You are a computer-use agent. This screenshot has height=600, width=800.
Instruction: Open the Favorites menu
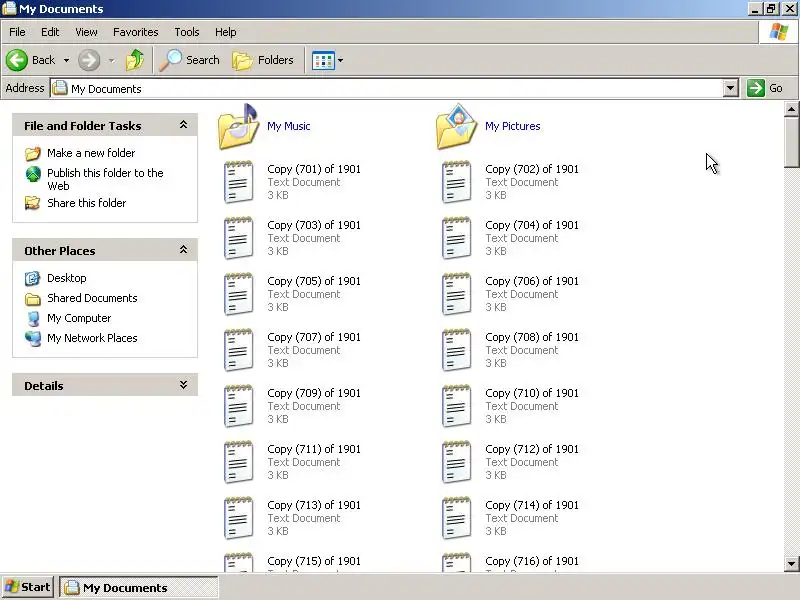(136, 32)
